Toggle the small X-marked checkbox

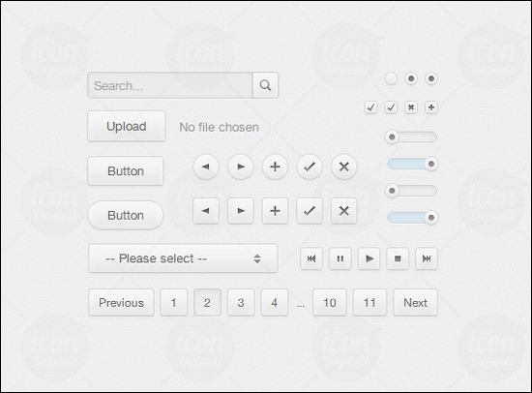click(x=411, y=107)
